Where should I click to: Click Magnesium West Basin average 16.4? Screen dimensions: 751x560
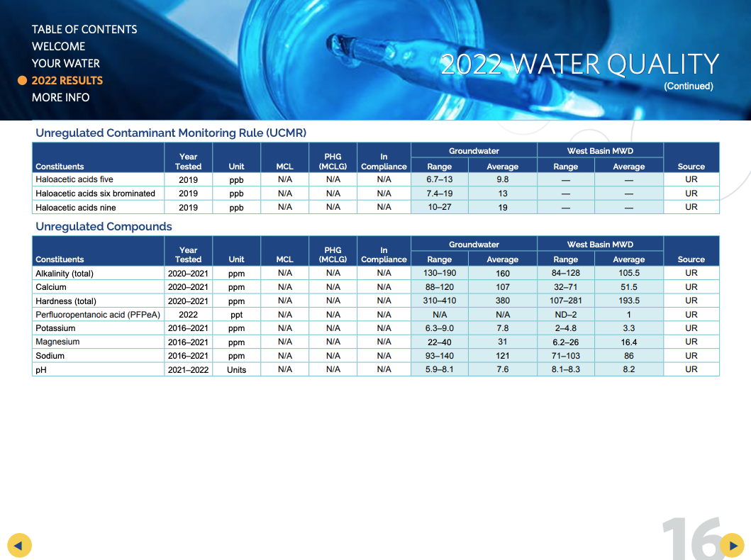point(629,342)
